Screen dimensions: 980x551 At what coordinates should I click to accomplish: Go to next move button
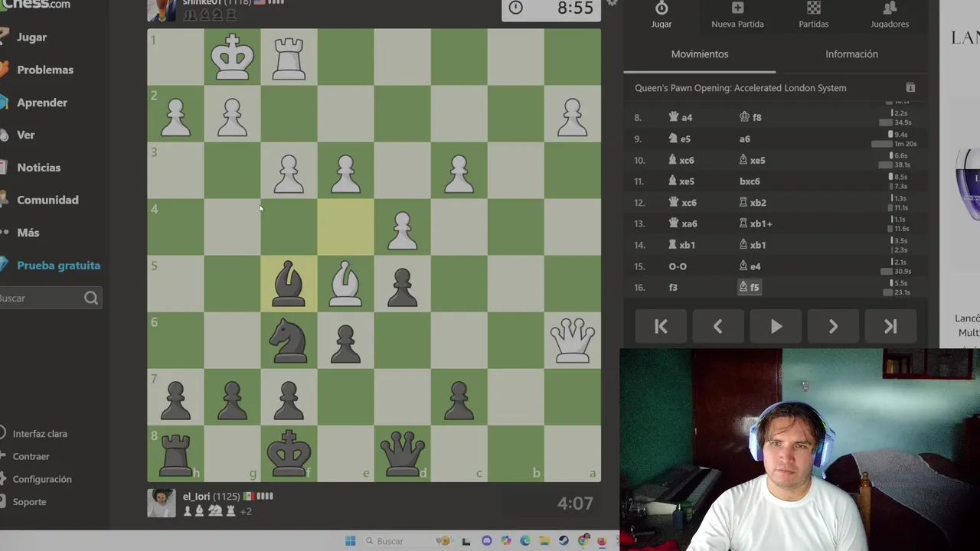[833, 327]
